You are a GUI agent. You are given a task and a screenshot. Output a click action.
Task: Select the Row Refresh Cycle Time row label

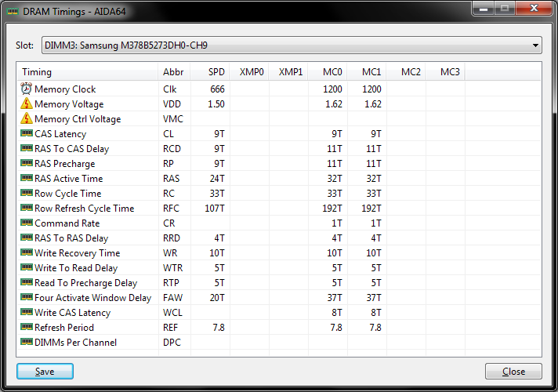(x=85, y=209)
